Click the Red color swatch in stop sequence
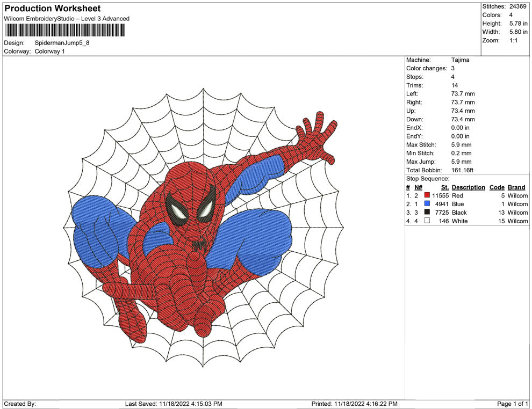The image size is (532, 409). 427,195
